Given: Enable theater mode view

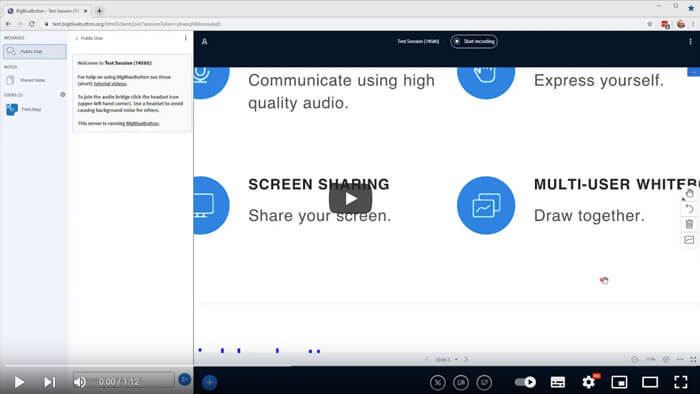Looking at the screenshot, I should coord(650,382).
